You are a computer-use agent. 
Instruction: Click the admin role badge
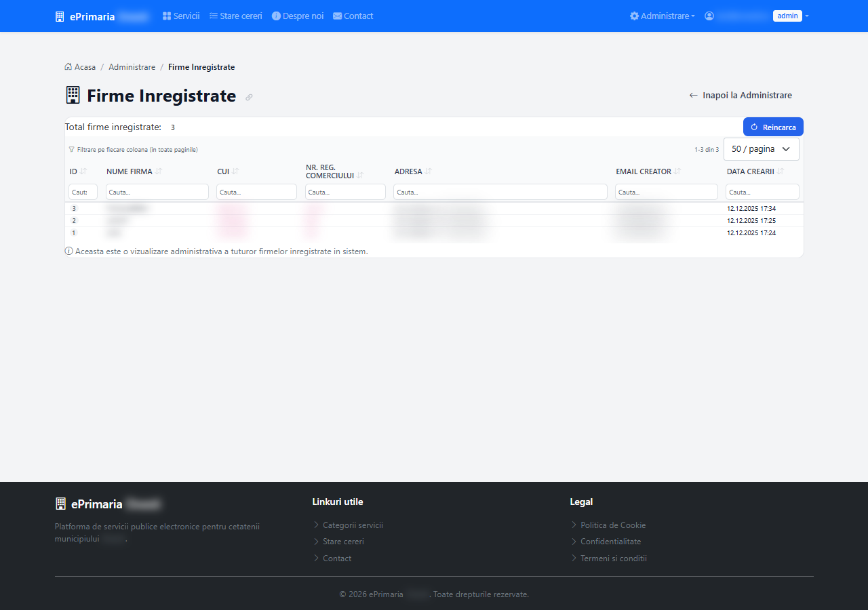coord(787,16)
